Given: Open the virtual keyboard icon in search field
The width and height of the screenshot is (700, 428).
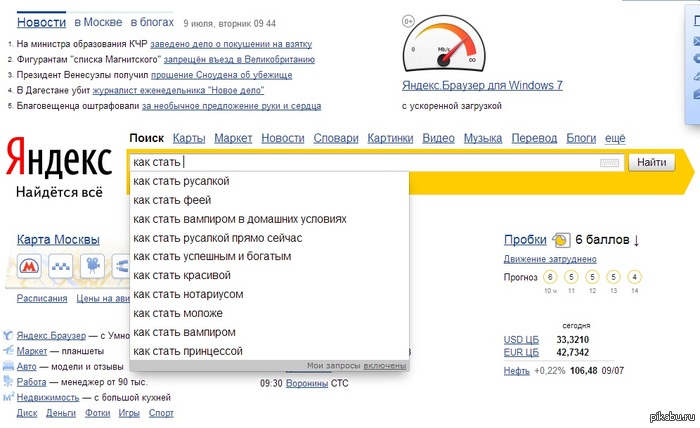Looking at the screenshot, I should 609,163.
